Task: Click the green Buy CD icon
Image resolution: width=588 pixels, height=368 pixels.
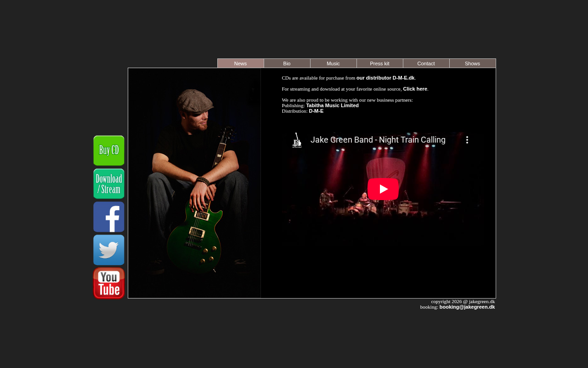Action: pyautogui.click(x=109, y=150)
